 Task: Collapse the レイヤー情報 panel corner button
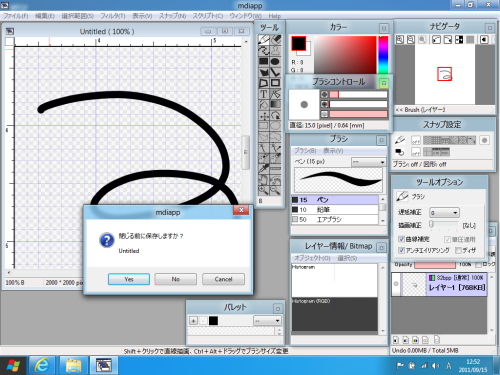click(x=381, y=247)
